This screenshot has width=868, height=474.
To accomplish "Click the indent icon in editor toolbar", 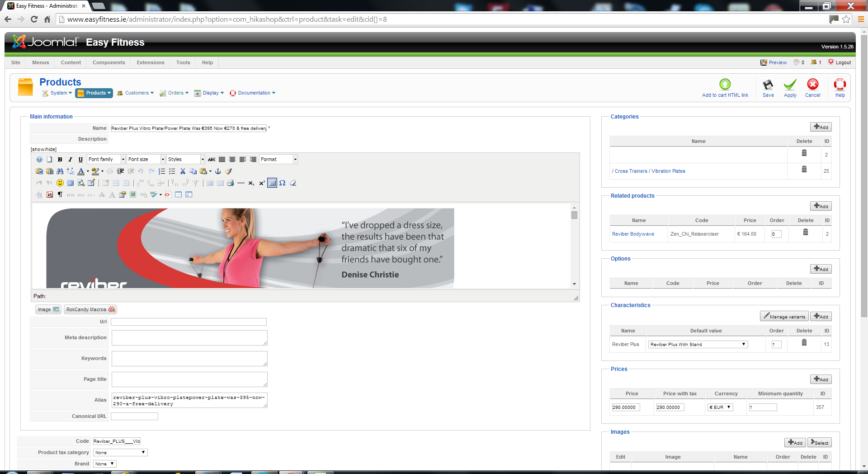I will tap(120, 171).
